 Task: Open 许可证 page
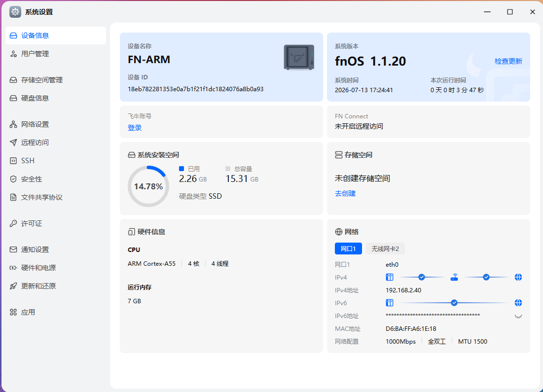point(56,223)
